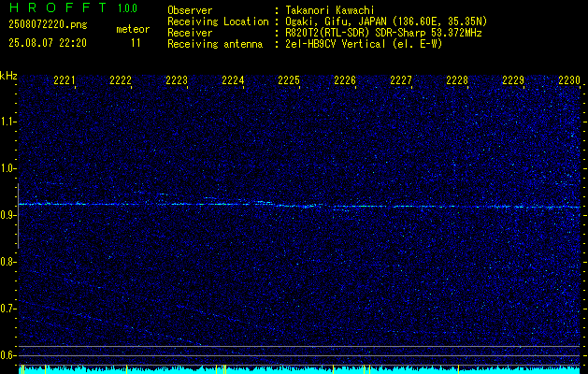Select the 2226 time marker
The width and height of the screenshot is (588, 374).
click(x=345, y=80)
